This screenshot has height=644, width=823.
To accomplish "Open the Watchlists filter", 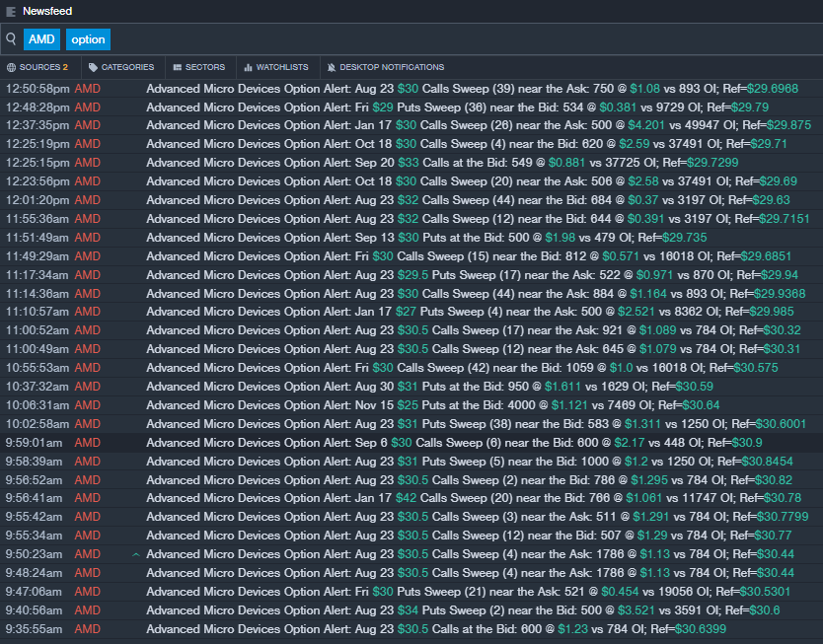I will click(x=276, y=67).
